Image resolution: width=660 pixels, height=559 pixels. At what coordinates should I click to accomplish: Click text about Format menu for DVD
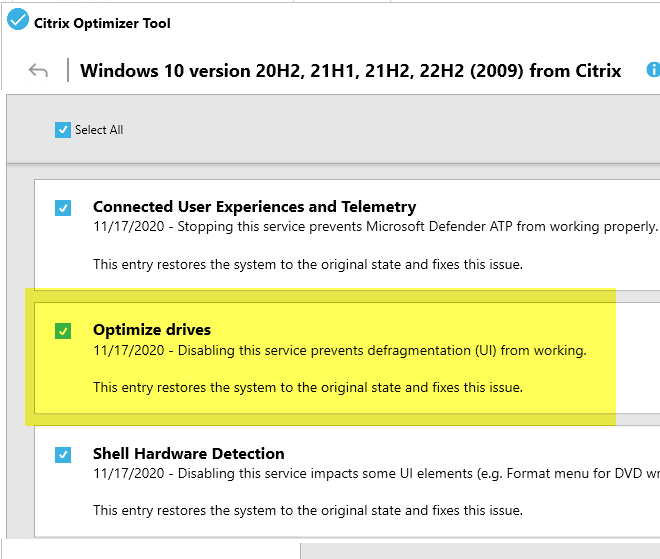point(376,474)
